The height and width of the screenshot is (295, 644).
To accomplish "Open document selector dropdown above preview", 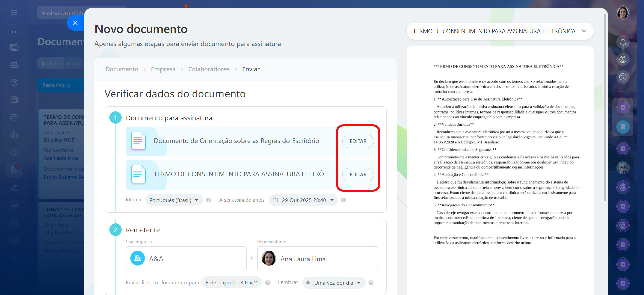I will tap(500, 31).
